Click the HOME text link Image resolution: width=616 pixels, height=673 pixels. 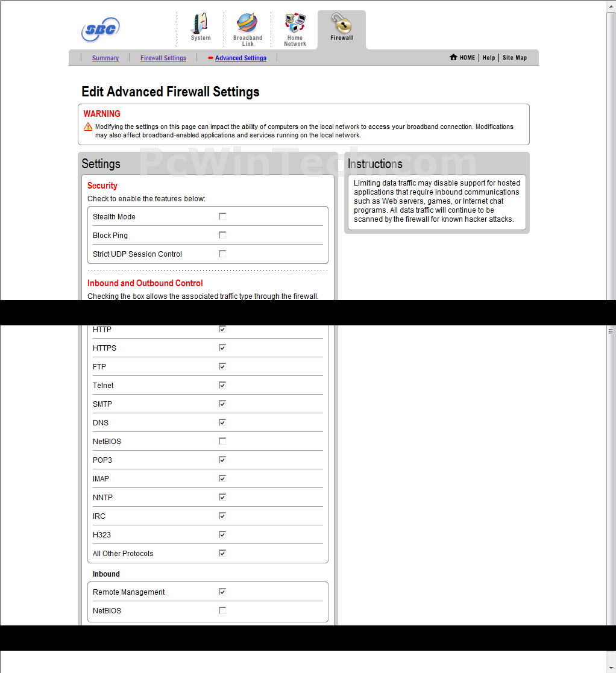[467, 57]
